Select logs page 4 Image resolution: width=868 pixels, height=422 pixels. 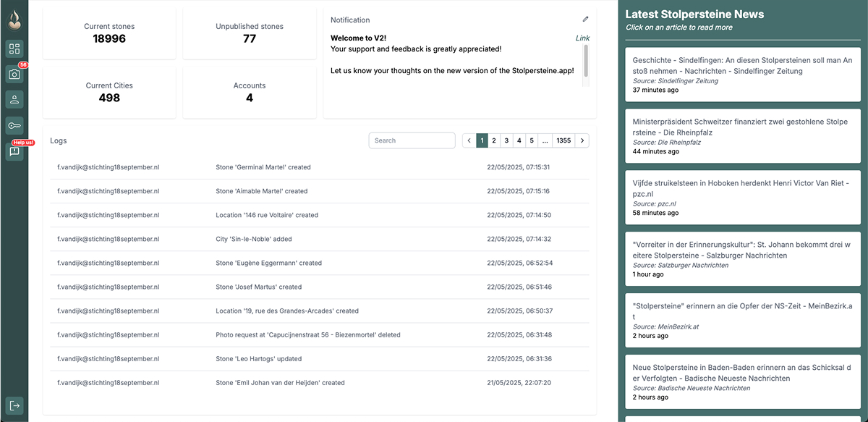(x=519, y=140)
